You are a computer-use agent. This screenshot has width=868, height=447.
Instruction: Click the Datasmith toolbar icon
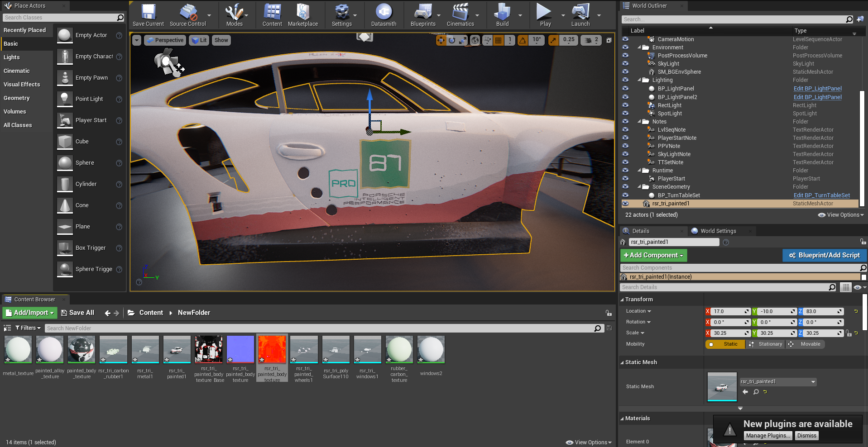point(384,15)
